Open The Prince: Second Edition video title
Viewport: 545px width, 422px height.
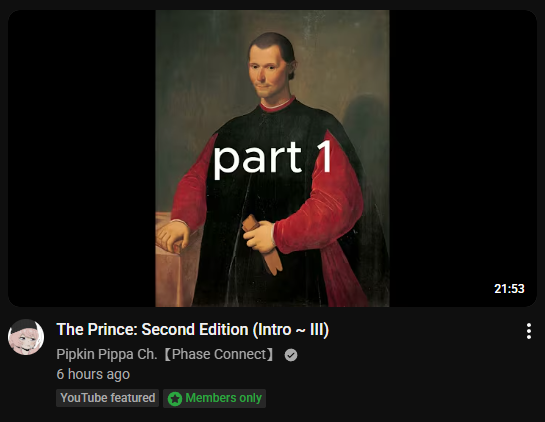pos(193,330)
